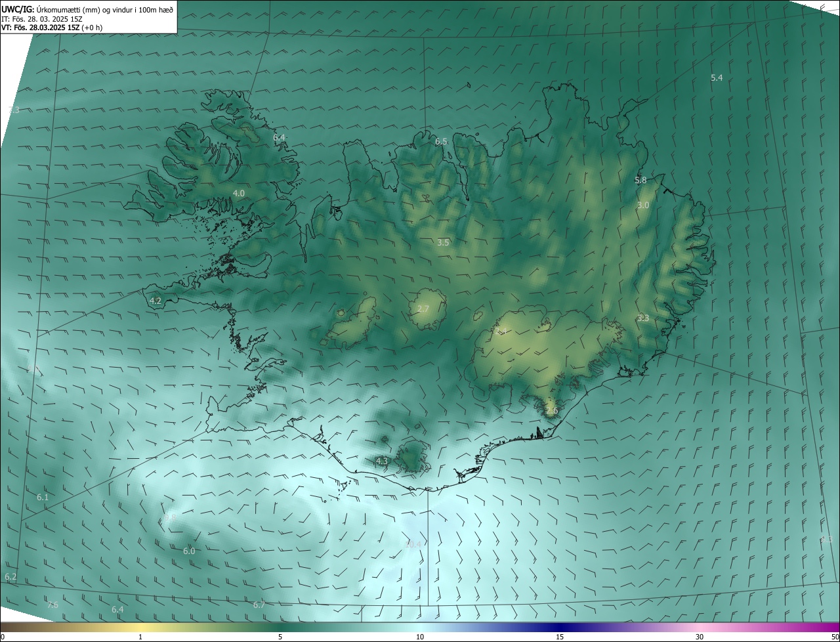Click the colorbar tick label 10
Image resolution: width=840 pixels, height=642 pixels.
420,637
